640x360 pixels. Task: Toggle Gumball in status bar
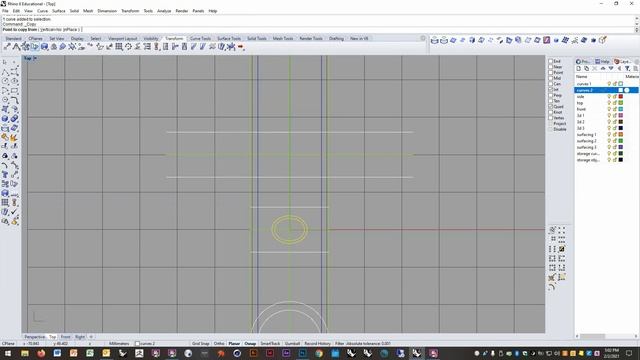tap(292, 344)
